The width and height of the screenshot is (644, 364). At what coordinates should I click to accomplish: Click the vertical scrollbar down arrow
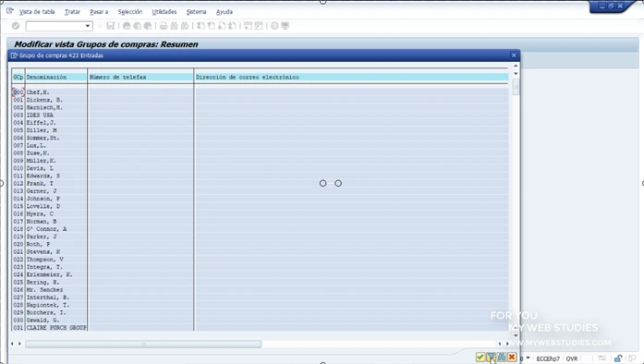click(x=516, y=335)
